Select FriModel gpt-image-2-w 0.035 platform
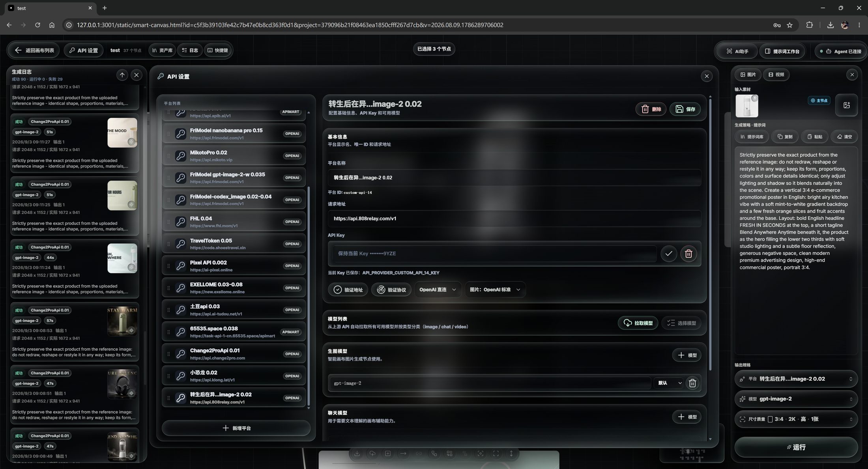 tap(234, 178)
